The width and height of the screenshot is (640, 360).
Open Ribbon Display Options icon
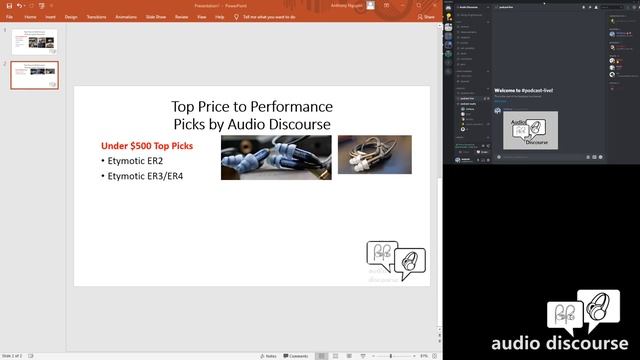386,5
